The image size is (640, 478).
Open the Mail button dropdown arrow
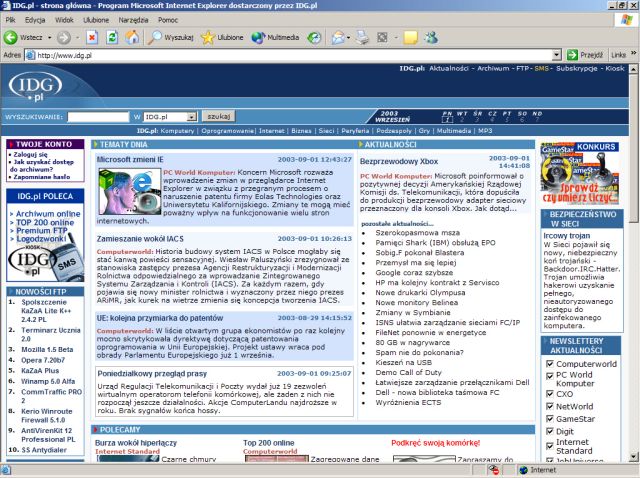348,38
